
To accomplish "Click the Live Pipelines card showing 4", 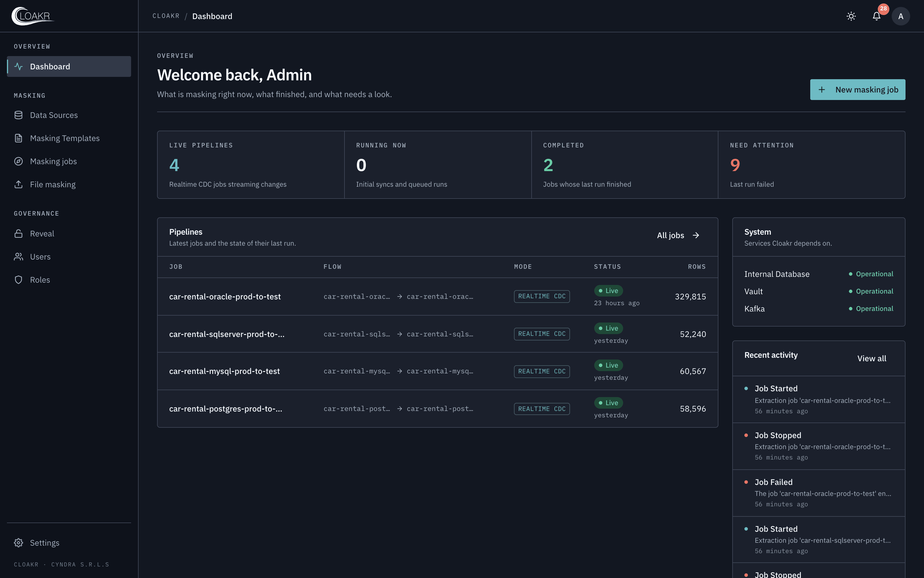I will (x=251, y=165).
